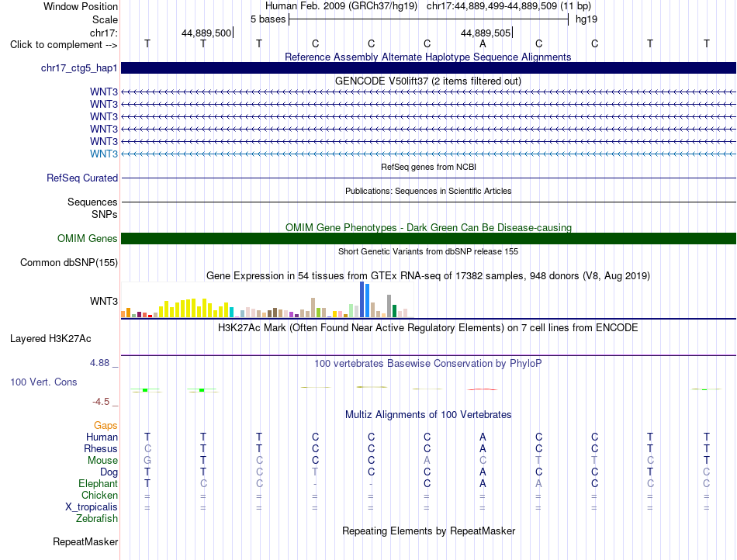Open the chr17_ctg5_hap1 track label
The width and height of the screenshot is (737, 560).
79,67
